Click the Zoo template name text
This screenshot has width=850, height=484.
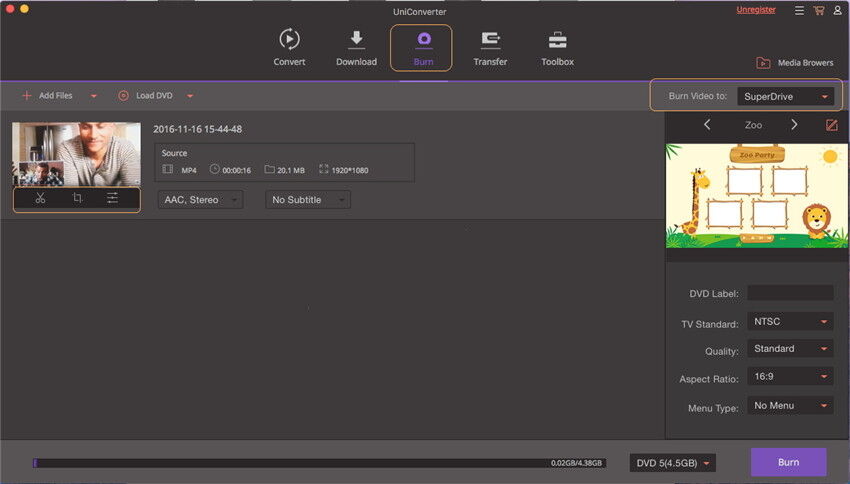[x=753, y=125]
